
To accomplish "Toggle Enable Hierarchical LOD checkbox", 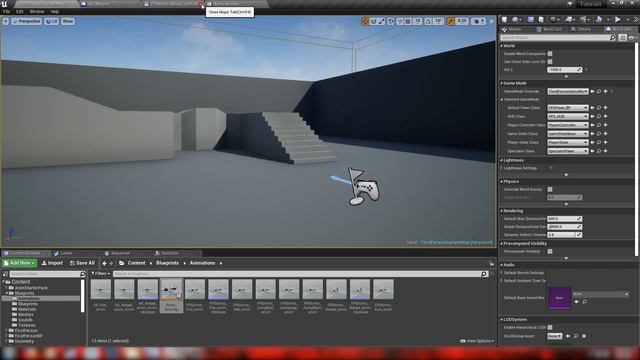I will (x=550, y=327).
